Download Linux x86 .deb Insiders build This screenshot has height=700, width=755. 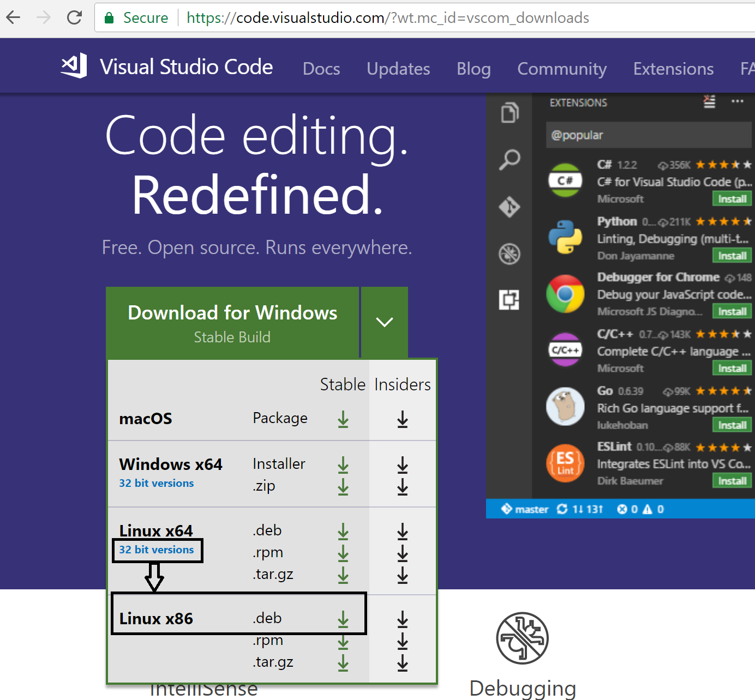pos(403,619)
